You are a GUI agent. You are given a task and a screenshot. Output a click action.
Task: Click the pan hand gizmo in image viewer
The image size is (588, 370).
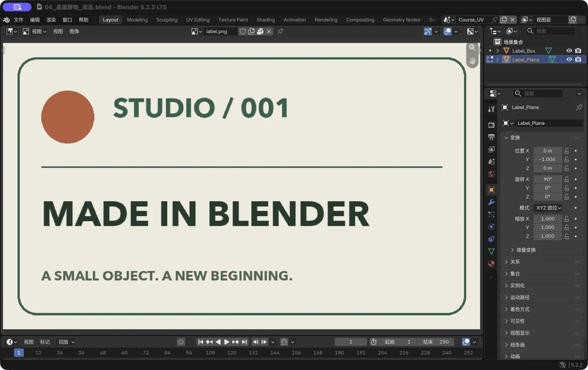[x=472, y=61]
